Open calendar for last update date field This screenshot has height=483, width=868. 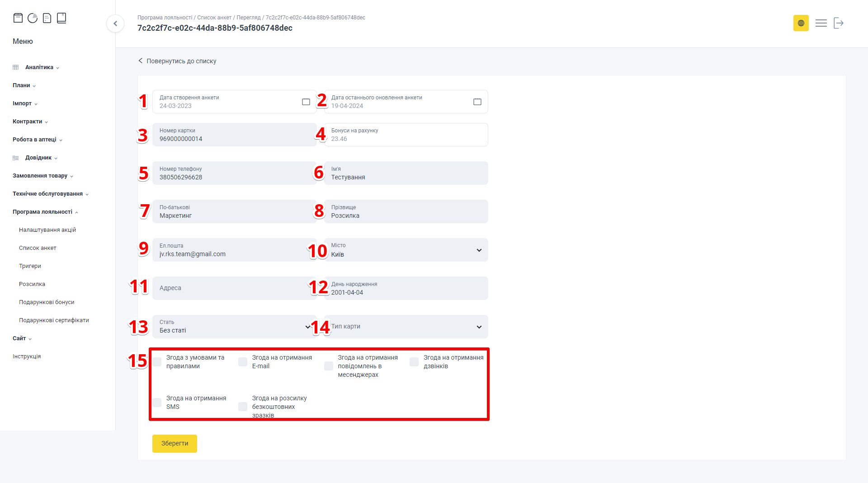point(477,102)
